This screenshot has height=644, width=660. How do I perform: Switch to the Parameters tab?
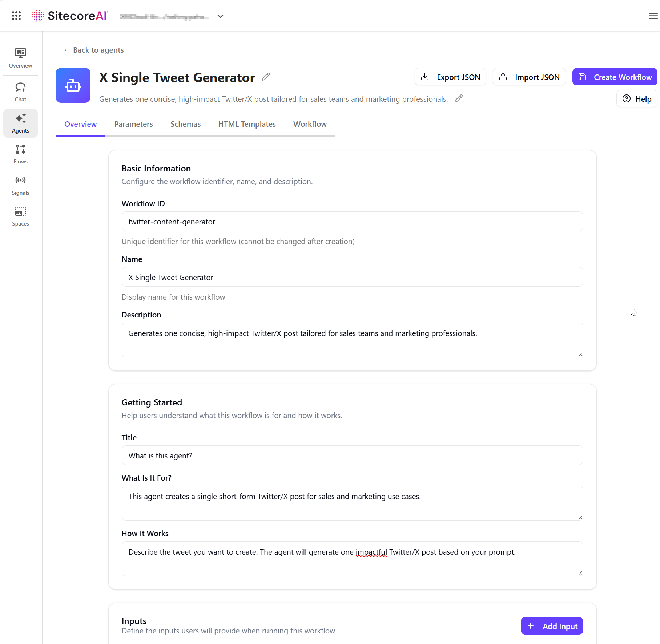tap(133, 124)
